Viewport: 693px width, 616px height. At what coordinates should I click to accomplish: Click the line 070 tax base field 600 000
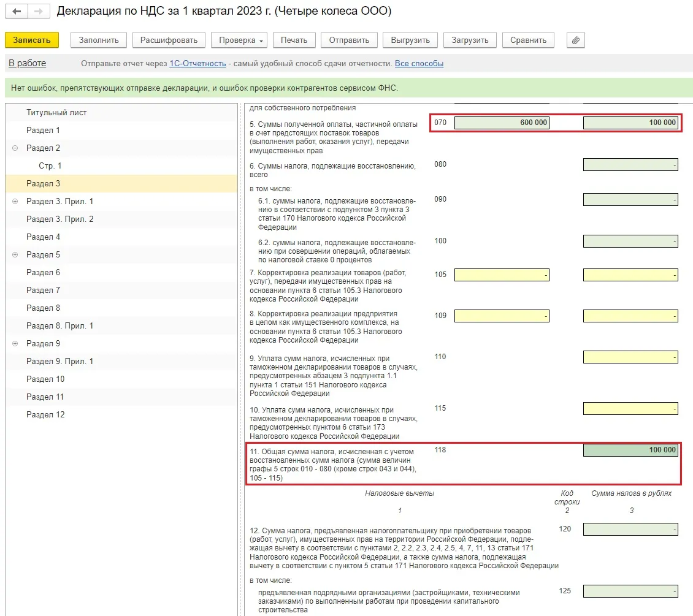(x=502, y=123)
